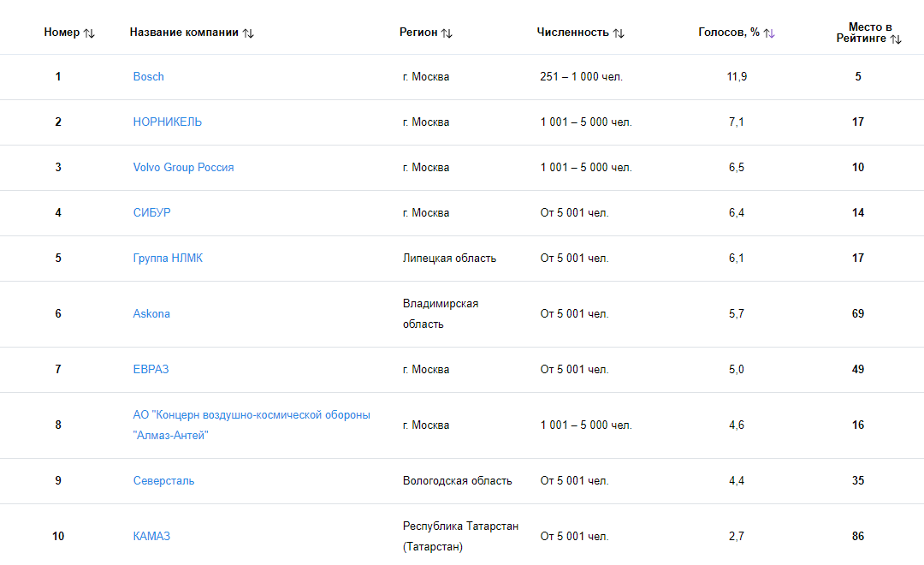Viewport: 924px width, 565px height.
Task: Sort by Место в Рейтинге arrows
Action: (x=896, y=39)
